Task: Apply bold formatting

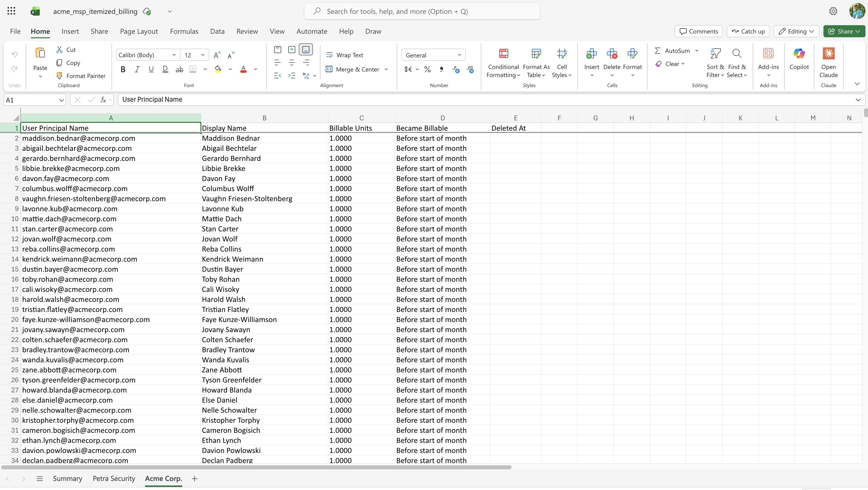Action: [x=123, y=69]
